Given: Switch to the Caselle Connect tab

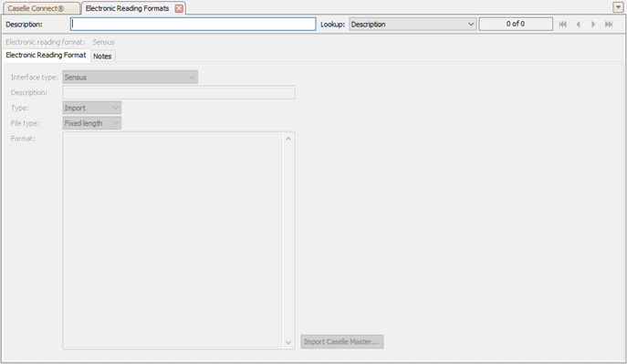Looking at the screenshot, I should coord(40,8).
